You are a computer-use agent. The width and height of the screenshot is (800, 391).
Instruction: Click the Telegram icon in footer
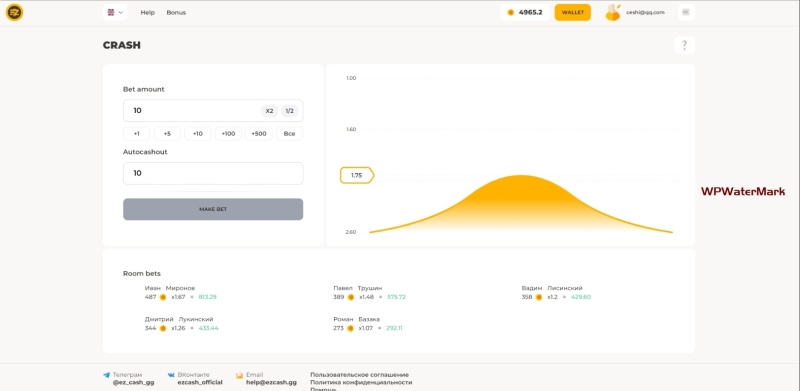106,375
